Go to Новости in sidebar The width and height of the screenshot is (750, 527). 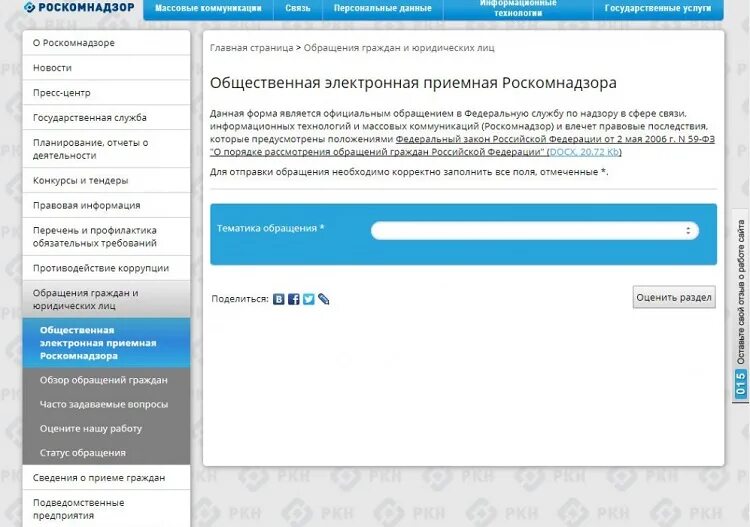click(106, 68)
